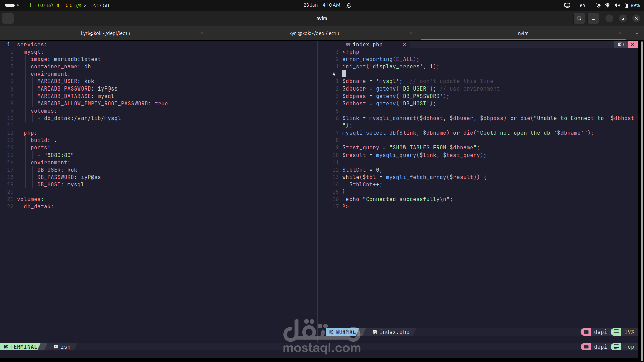Click the Top position indicator in the terminal statusline
The height and width of the screenshot is (362, 644).
(629, 347)
